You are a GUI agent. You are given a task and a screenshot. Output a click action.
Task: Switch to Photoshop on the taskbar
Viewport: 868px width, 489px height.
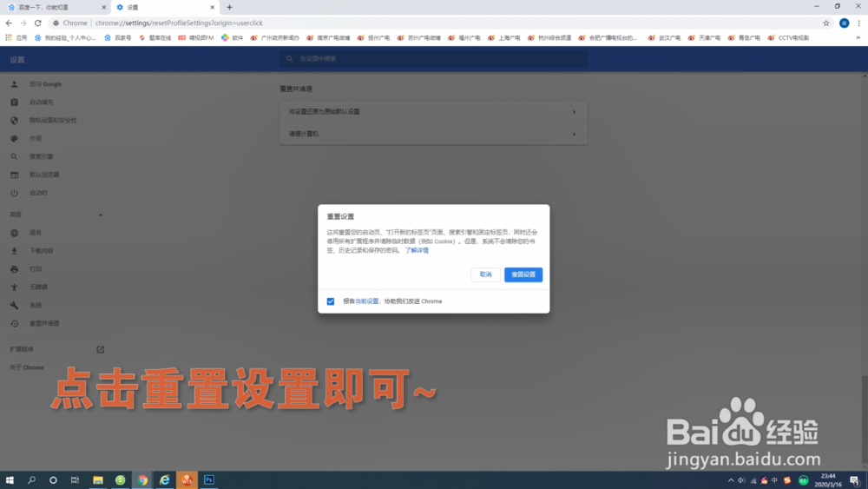click(x=208, y=480)
